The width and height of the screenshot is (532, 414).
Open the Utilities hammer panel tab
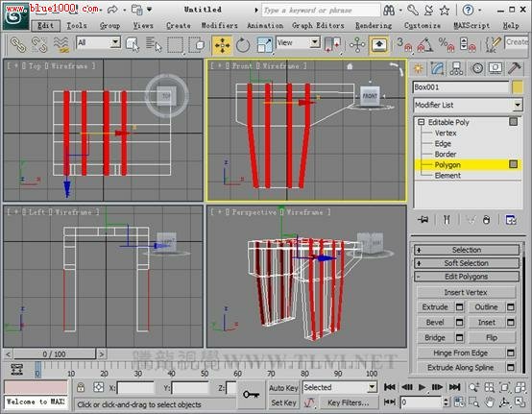click(x=514, y=68)
